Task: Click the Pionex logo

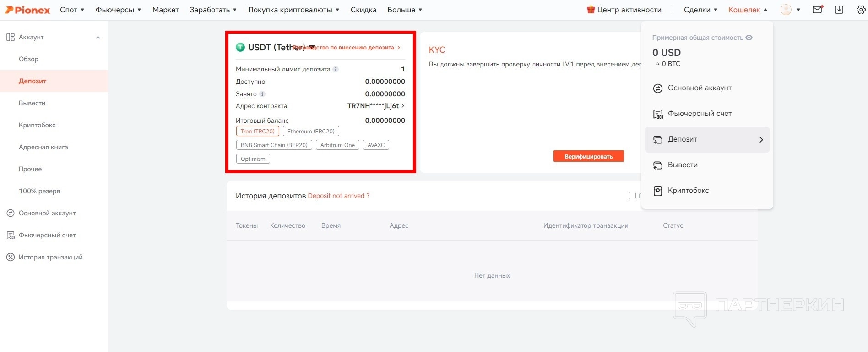Action: (x=27, y=10)
